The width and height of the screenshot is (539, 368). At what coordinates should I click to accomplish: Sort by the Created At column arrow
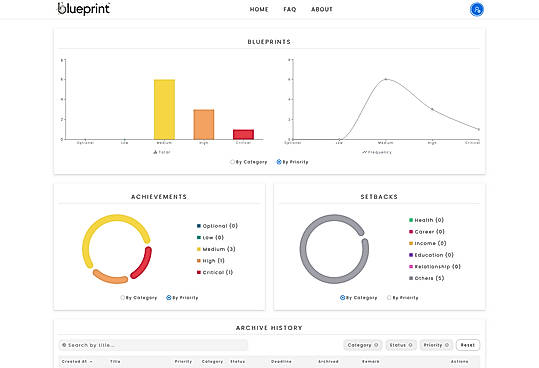(91, 361)
